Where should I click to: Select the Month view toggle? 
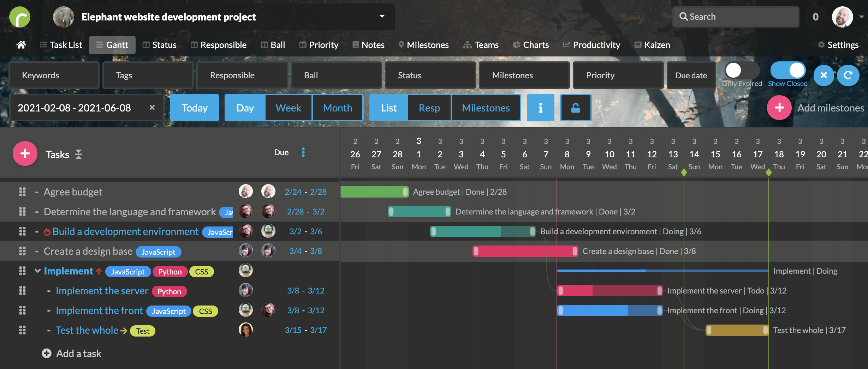coord(338,108)
